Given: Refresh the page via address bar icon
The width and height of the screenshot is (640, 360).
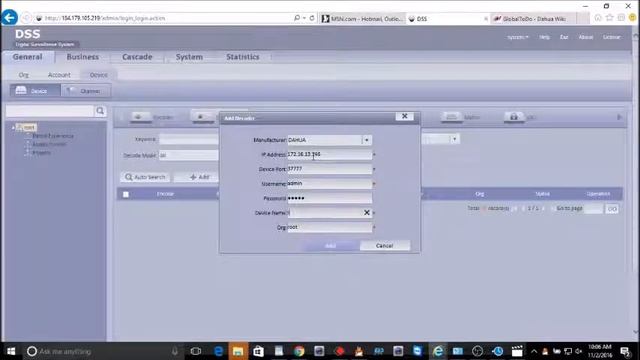Looking at the screenshot, I should click(312, 18).
